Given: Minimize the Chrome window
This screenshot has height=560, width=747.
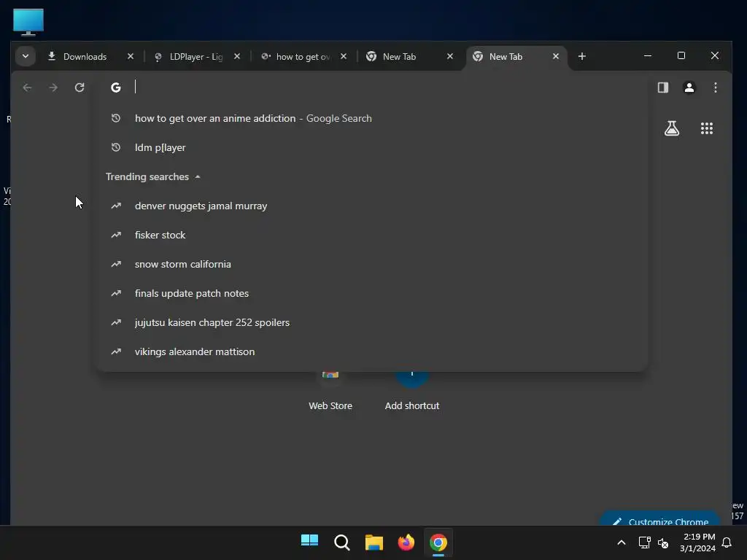Looking at the screenshot, I should pyautogui.click(x=648, y=55).
